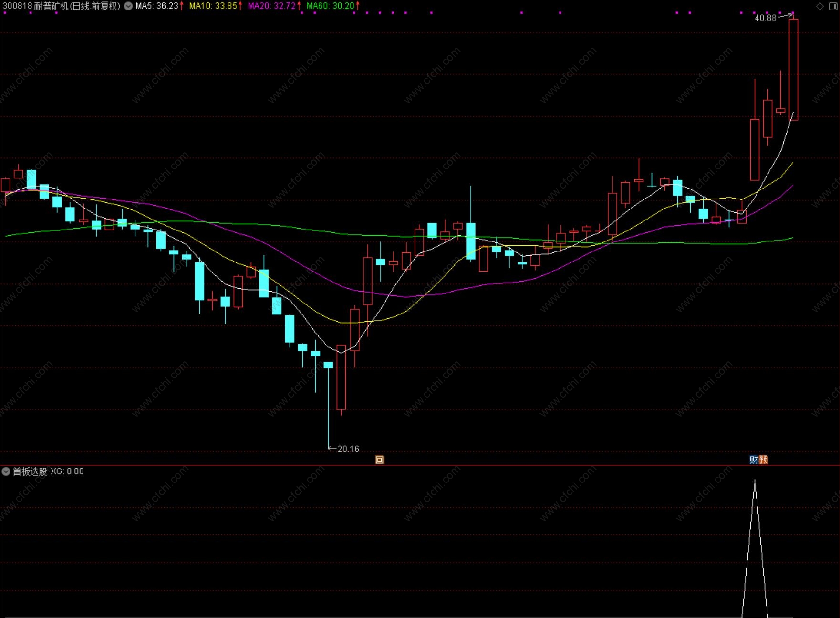Open the main chart indicator dropdown arrow
Screen dimensions: 840x618
click(128, 6)
